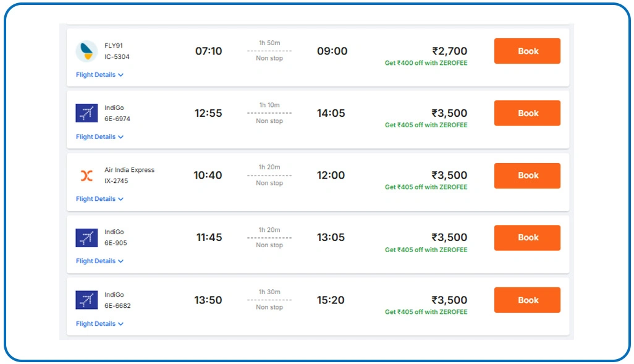Book the FLY91 07:10 flight
The height and width of the screenshot is (364, 634).
527,51
